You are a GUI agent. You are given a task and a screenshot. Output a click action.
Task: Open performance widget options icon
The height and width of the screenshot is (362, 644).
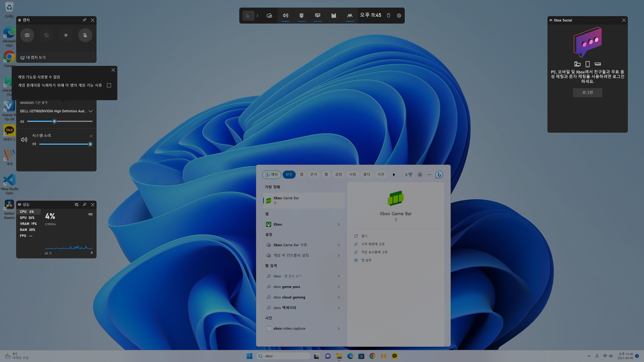[x=76, y=205]
